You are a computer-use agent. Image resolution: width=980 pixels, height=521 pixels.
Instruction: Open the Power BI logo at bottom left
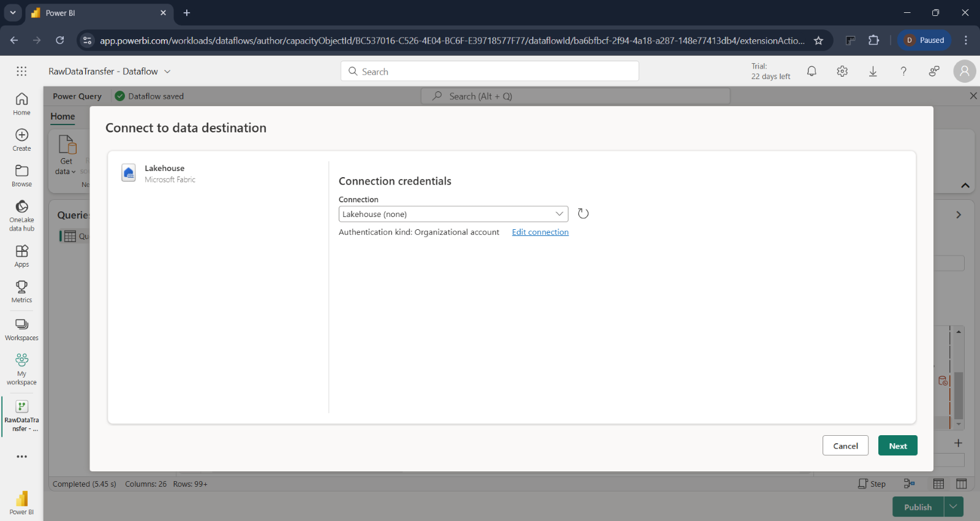tap(21, 503)
